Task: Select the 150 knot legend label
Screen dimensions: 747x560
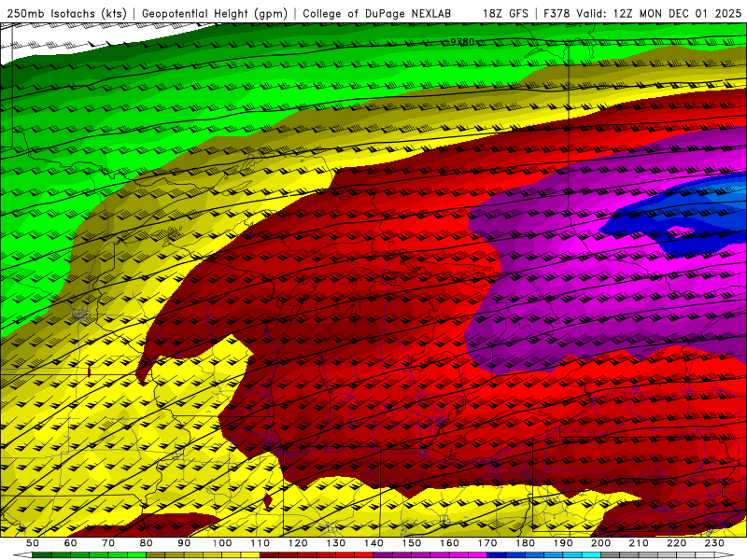Action: coord(412,543)
